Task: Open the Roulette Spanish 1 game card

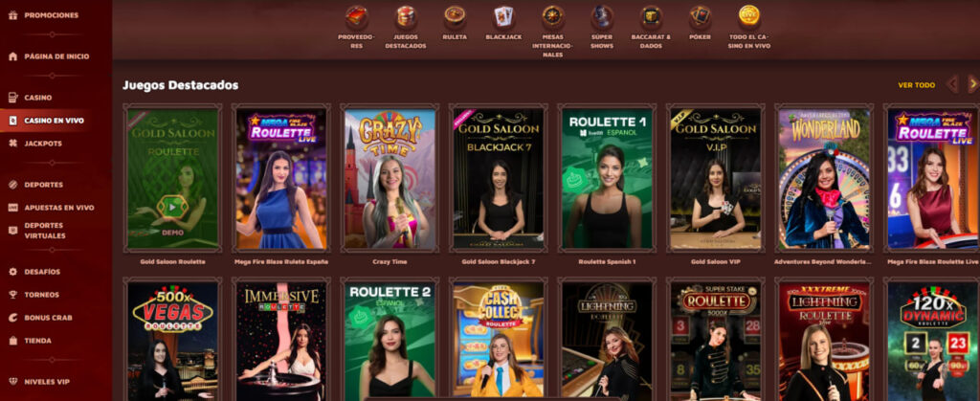Action: pyautogui.click(x=607, y=179)
